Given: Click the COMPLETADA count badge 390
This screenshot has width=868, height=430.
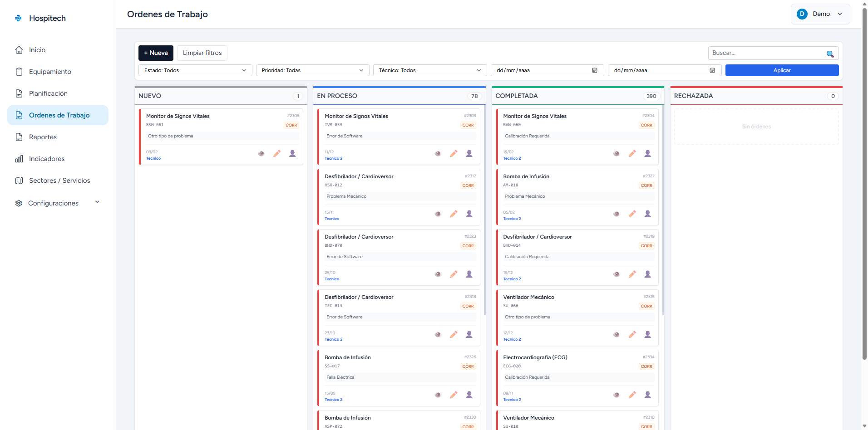Looking at the screenshot, I should [651, 96].
